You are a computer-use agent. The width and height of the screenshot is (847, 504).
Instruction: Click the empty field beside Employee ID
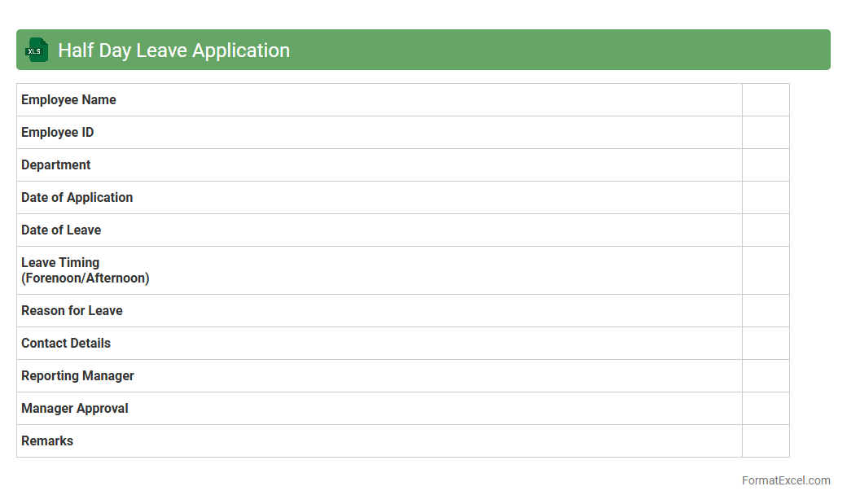(x=766, y=133)
